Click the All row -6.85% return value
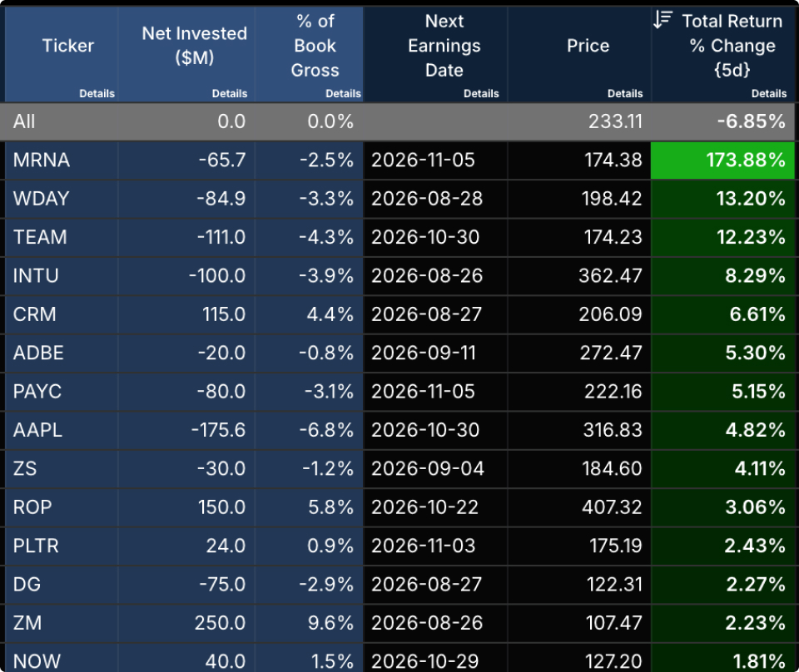Image resolution: width=799 pixels, height=672 pixels. [x=751, y=121]
